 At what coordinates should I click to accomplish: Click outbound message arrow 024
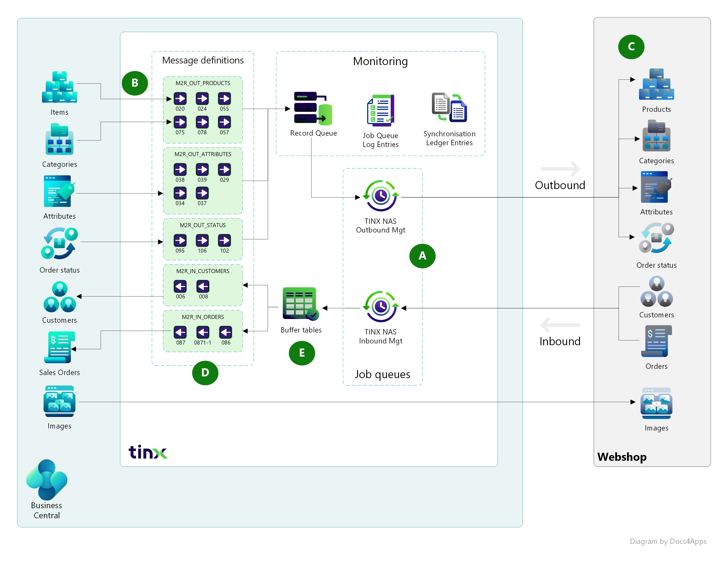[202, 99]
